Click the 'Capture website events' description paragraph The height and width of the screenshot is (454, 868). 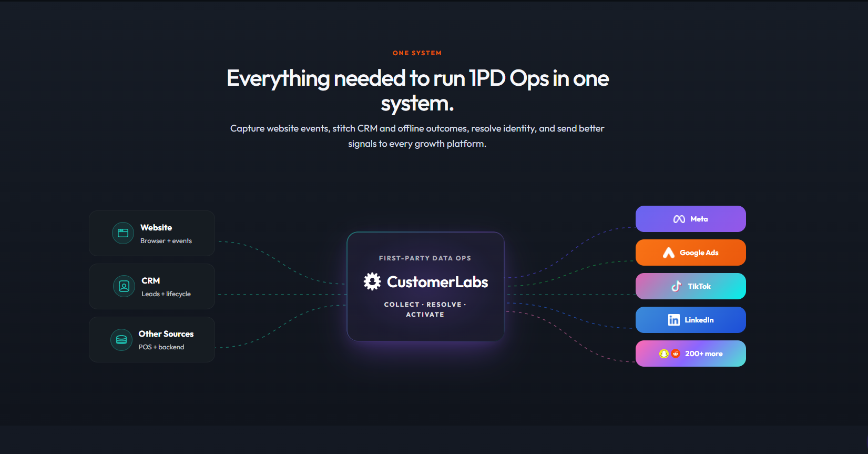click(x=417, y=136)
